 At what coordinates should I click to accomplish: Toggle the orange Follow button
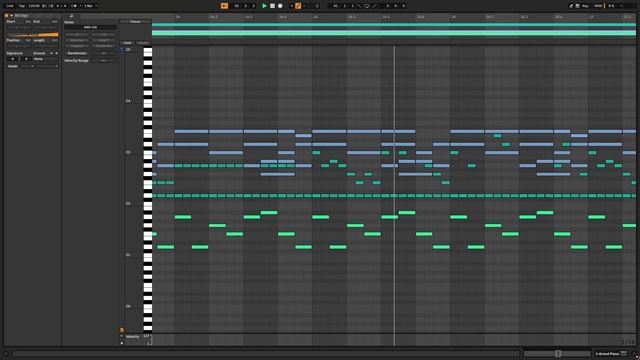pyautogui.click(x=224, y=6)
